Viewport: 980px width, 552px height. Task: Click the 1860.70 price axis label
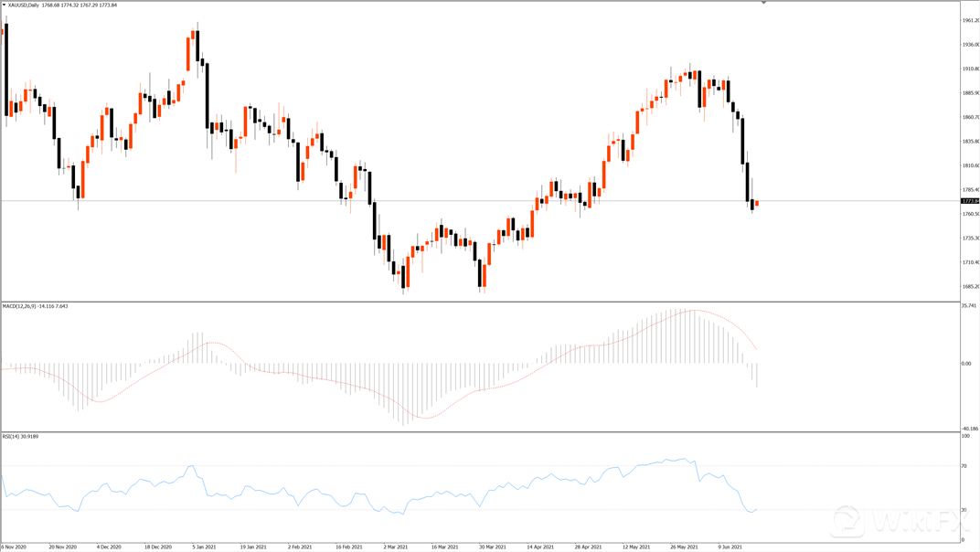[971, 118]
